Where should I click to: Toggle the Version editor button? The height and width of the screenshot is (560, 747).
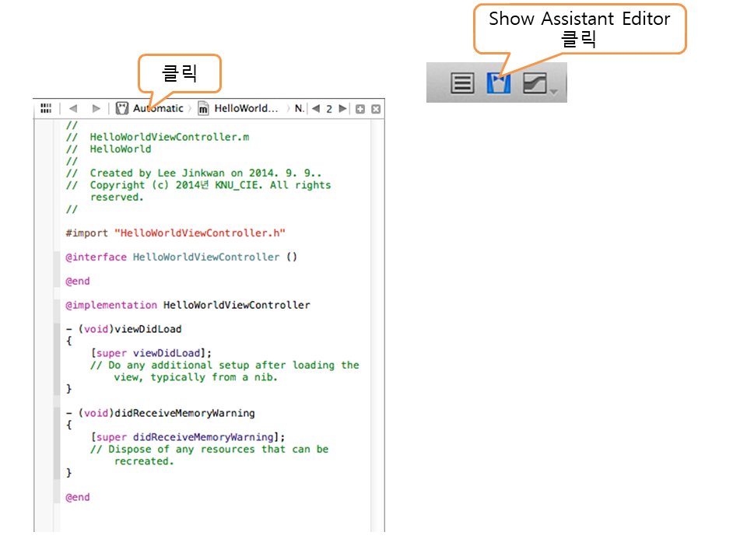click(x=535, y=83)
